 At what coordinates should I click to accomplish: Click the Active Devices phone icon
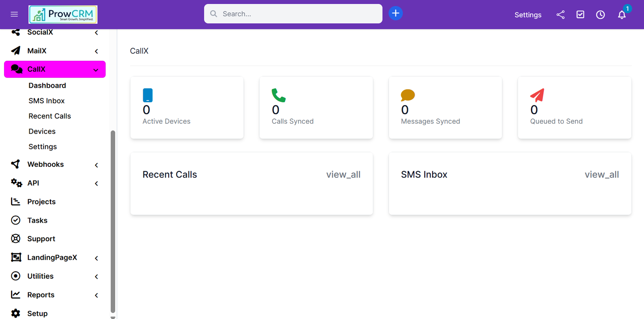148,95
